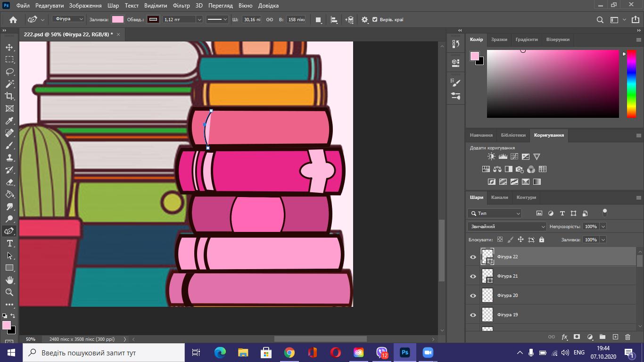Image resolution: width=644 pixels, height=362 pixels.
Task: Click the Brightness/Contrast adjustment icon
Action: click(491, 156)
